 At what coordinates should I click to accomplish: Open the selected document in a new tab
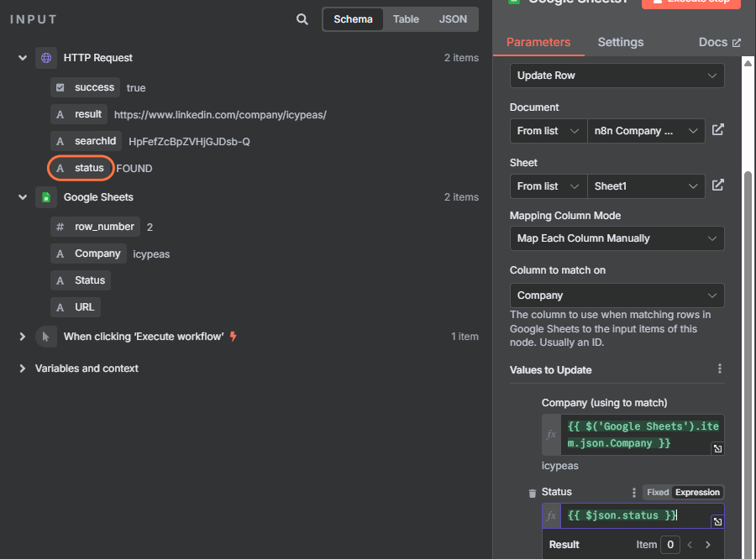point(718,129)
